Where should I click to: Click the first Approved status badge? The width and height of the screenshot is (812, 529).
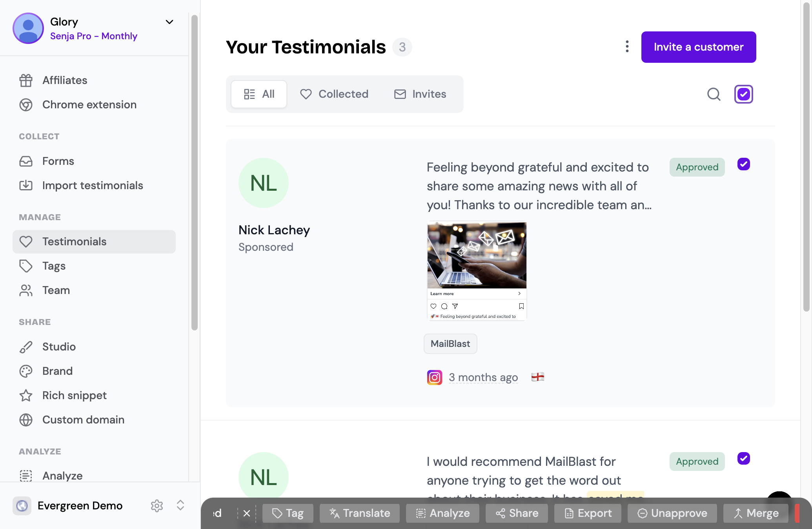coord(697,167)
